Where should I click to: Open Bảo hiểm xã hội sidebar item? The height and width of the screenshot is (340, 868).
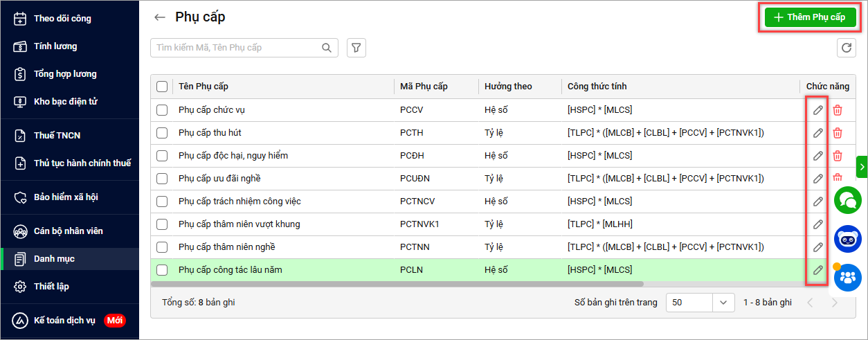pos(66,197)
